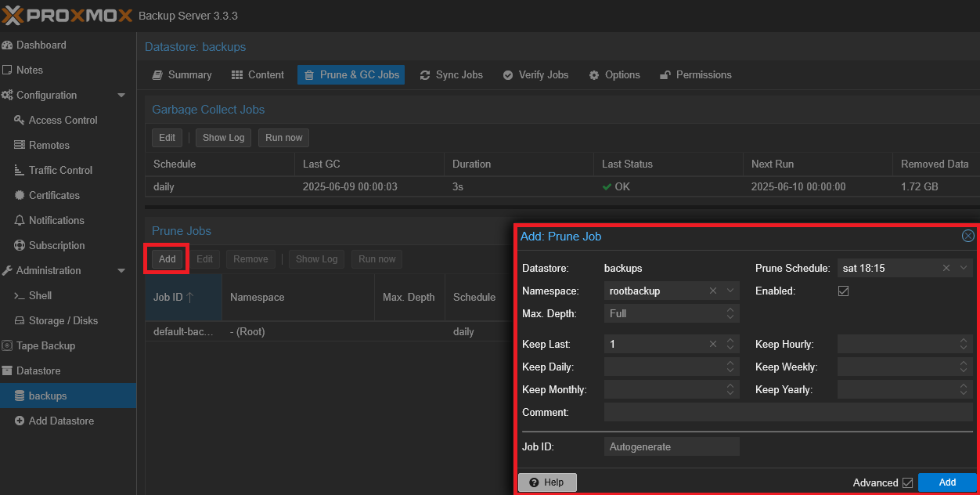Click the Help button in the dialog
The height and width of the screenshot is (495, 980).
[x=547, y=482]
